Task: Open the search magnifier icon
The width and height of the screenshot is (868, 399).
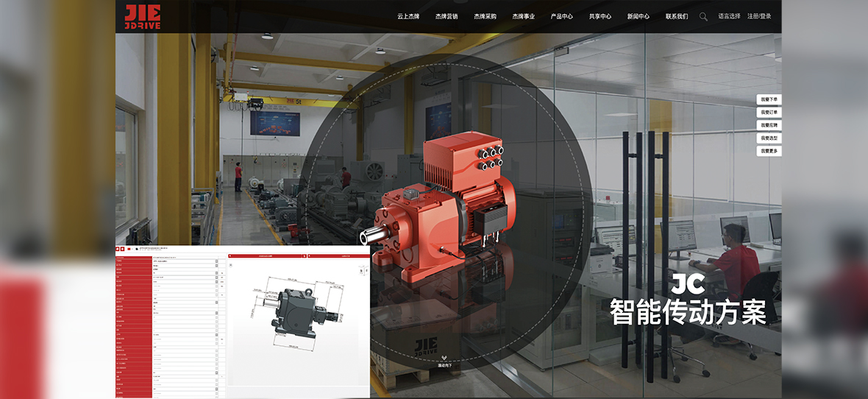Action: pos(703,16)
